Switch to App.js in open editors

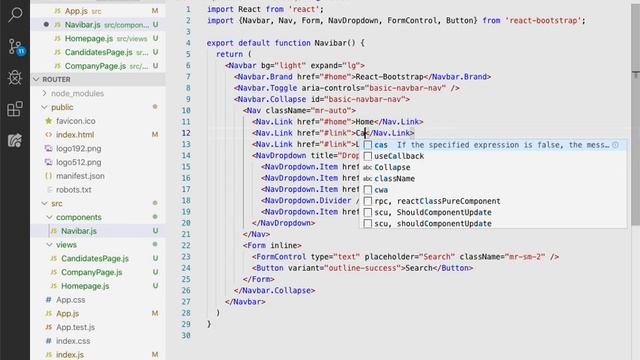click(98, 11)
